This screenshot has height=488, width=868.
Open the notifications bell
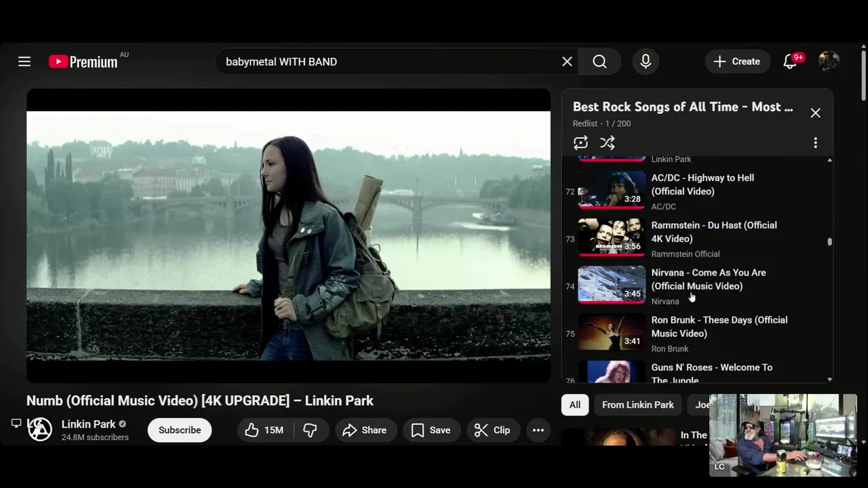tap(790, 62)
